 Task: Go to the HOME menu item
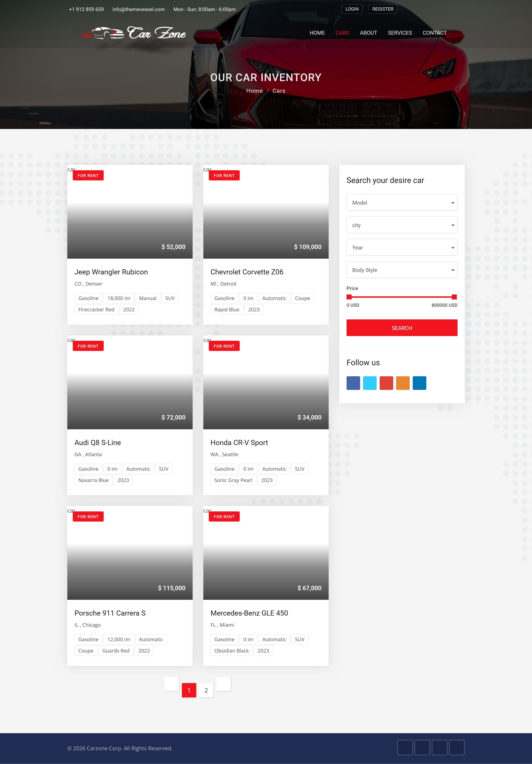click(317, 33)
